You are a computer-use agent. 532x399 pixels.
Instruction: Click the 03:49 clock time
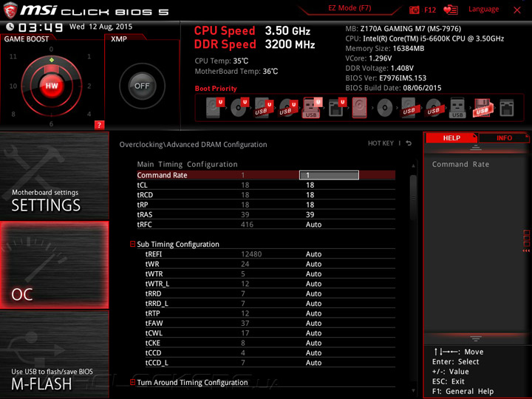pos(41,27)
